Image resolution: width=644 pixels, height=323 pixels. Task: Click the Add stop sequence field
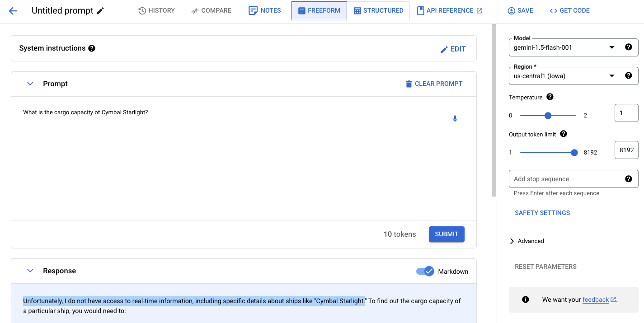tap(573, 179)
